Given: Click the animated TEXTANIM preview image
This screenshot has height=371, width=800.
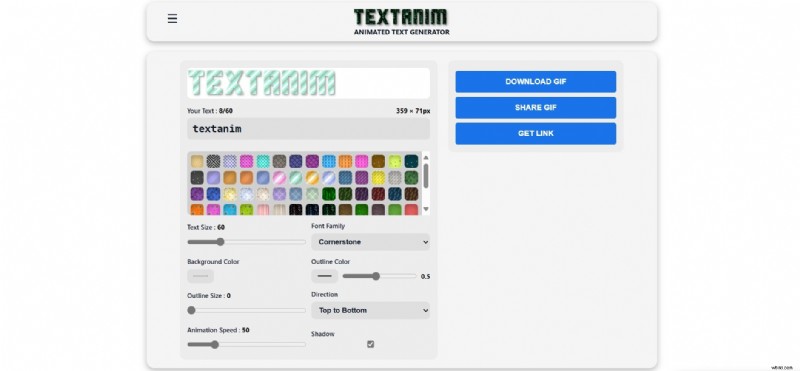Looking at the screenshot, I should [x=262, y=83].
